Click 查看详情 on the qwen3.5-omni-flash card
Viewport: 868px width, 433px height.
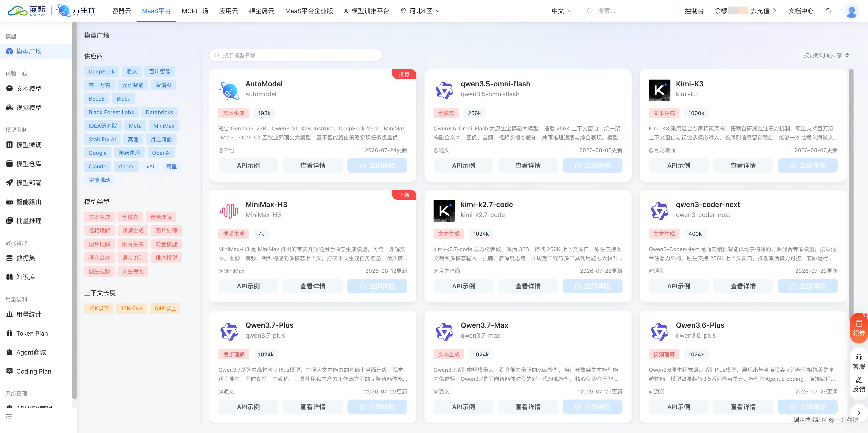528,165
